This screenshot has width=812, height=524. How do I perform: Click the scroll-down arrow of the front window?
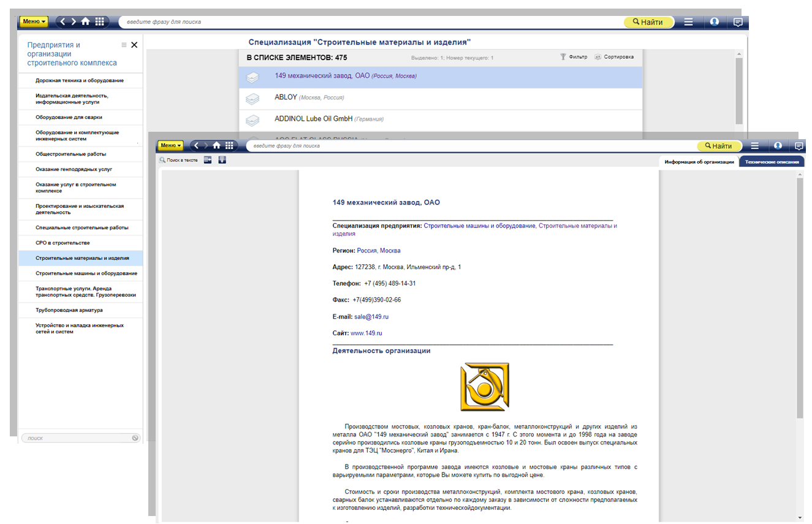800,517
